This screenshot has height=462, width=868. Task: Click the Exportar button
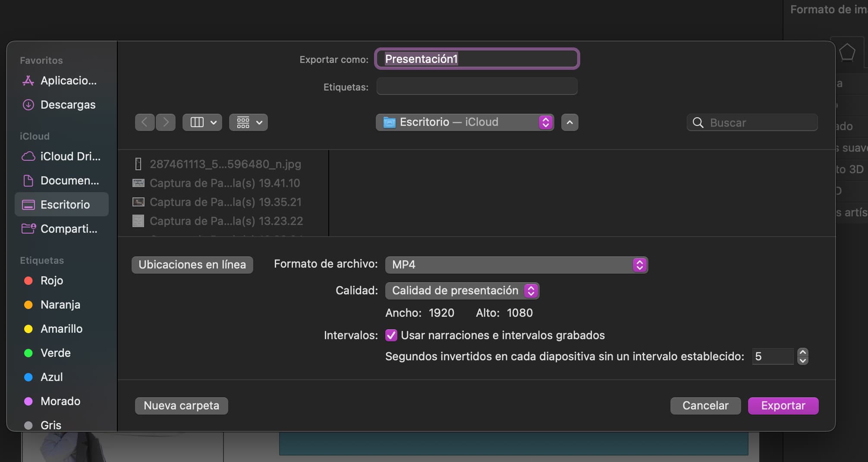pos(783,406)
